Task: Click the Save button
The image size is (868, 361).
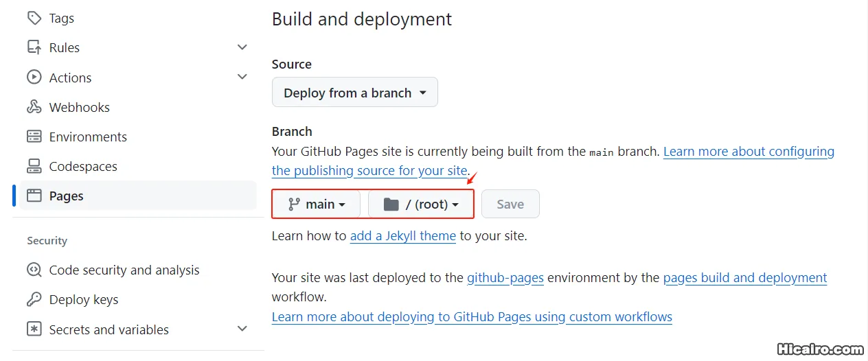Action: click(510, 204)
